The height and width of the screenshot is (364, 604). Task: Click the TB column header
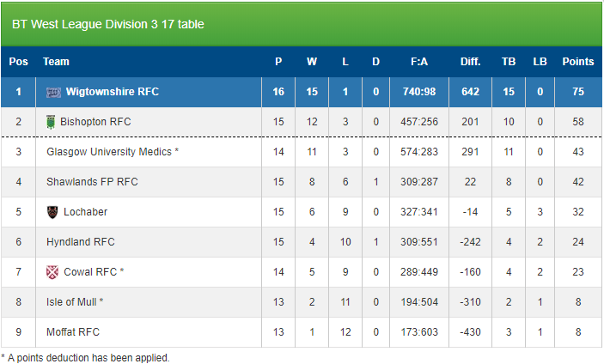pyautogui.click(x=509, y=62)
